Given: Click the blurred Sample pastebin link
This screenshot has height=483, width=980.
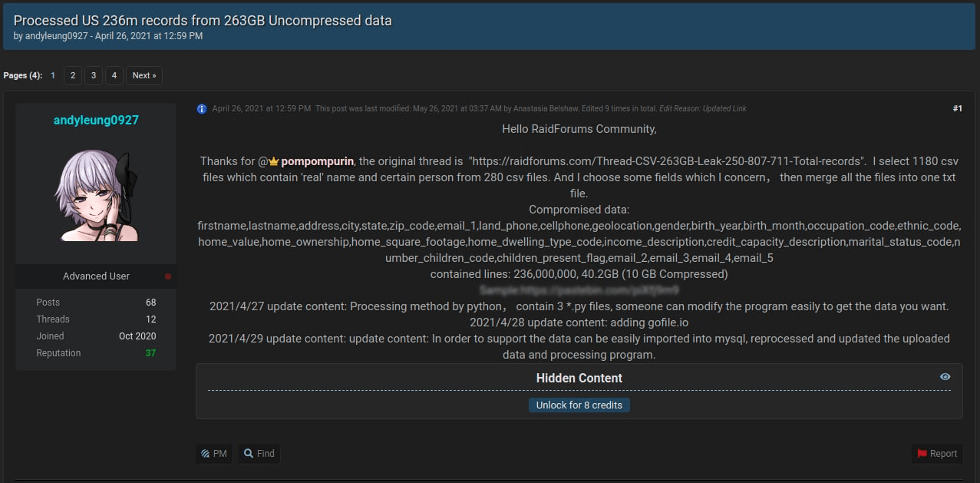Looking at the screenshot, I should tap(578, 291).
